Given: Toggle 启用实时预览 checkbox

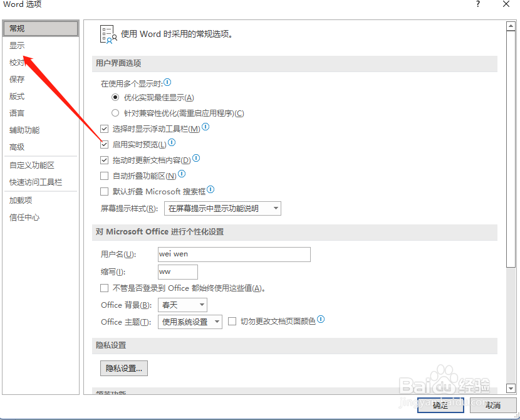Looking at the screenshot, I should coord(104,144).
